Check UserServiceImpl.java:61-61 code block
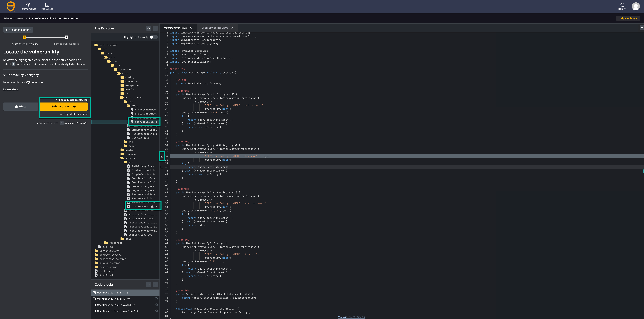The width and height of the screenshot is (644, 319). pos(94,305)
